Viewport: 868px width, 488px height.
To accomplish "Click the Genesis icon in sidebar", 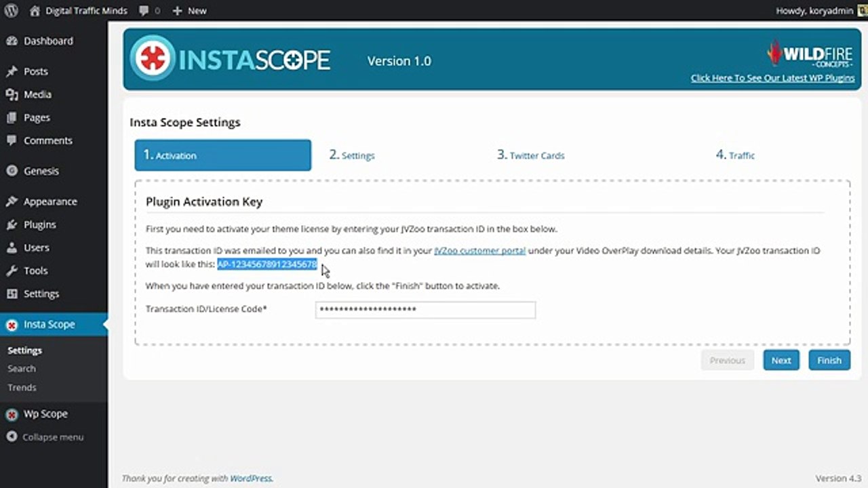I will coord(12,171).
